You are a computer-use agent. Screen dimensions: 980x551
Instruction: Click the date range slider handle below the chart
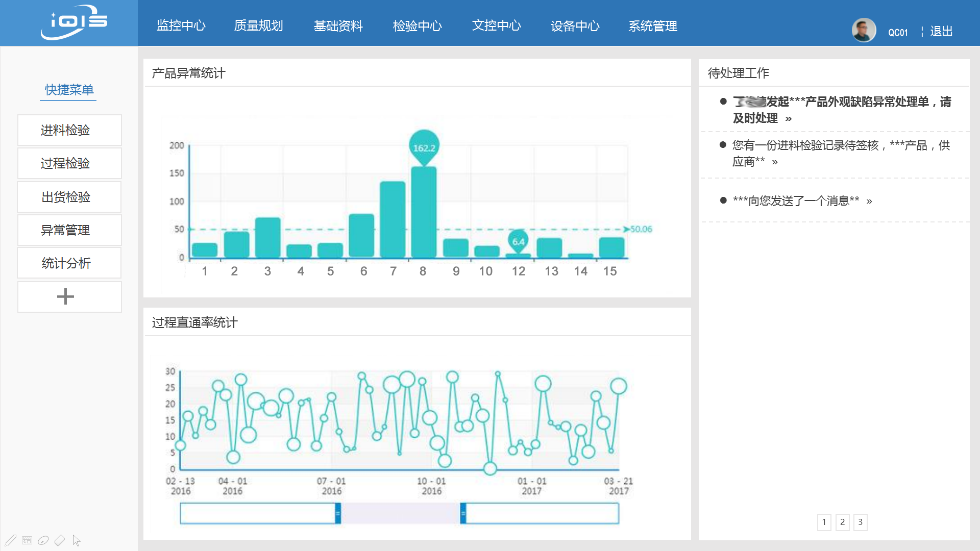click(x=338, y=514)
